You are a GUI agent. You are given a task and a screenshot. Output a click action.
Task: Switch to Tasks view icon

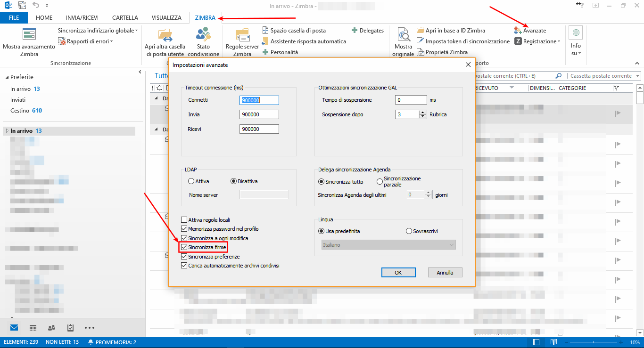[x=71, y=327]
